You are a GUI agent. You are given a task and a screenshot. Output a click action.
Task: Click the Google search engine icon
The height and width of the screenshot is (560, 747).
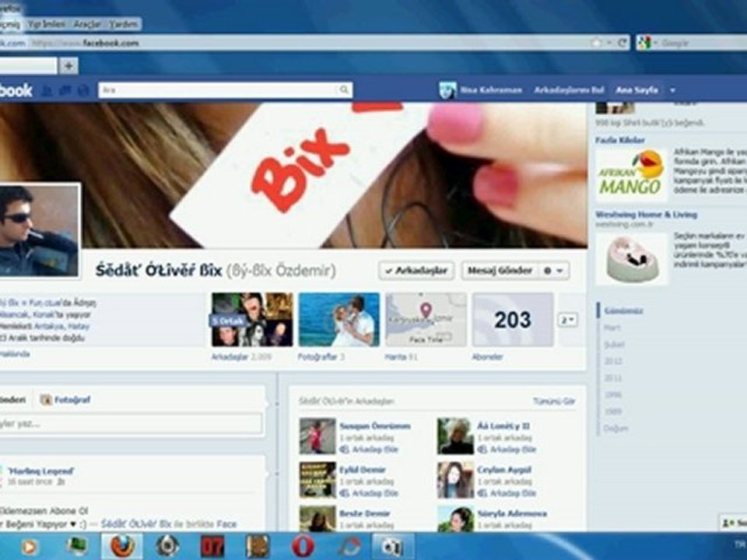point(644,43)
